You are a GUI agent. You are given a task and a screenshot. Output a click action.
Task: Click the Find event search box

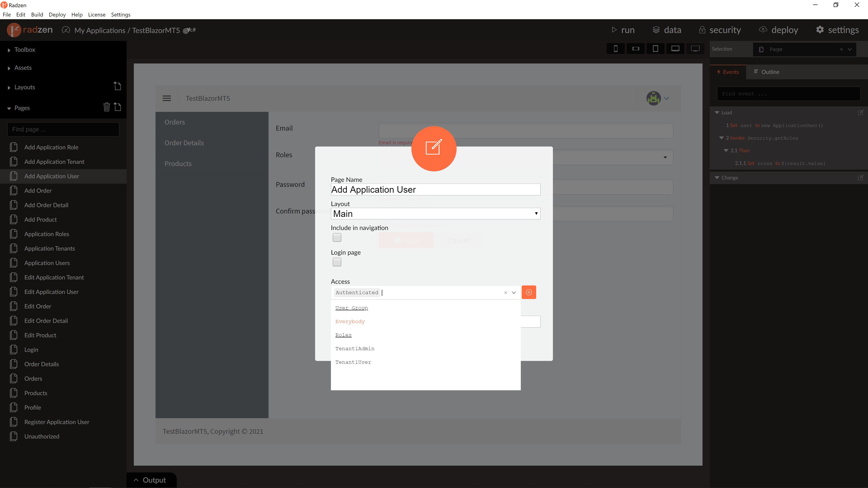point(789,94)
